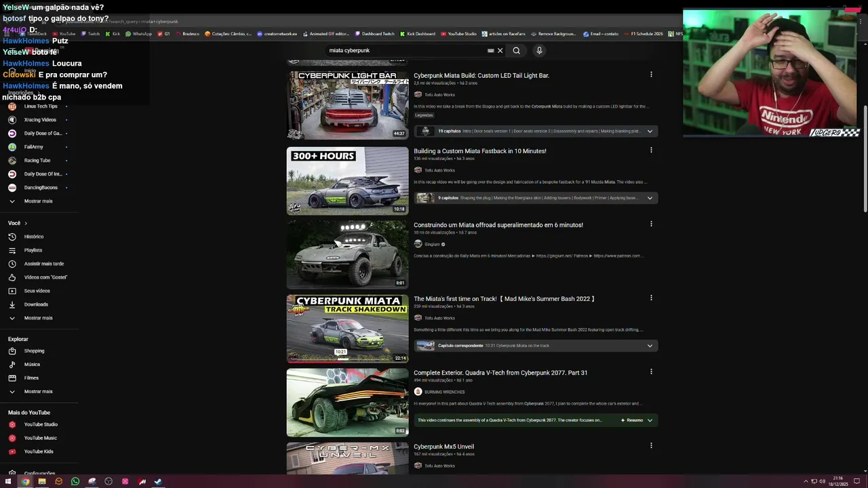Image resolution: width=868 pixels, height=488 pixels.
Task: Open options for 'Complete Exterior. Quadra V-Tech' video
Action: pos(651,371)
